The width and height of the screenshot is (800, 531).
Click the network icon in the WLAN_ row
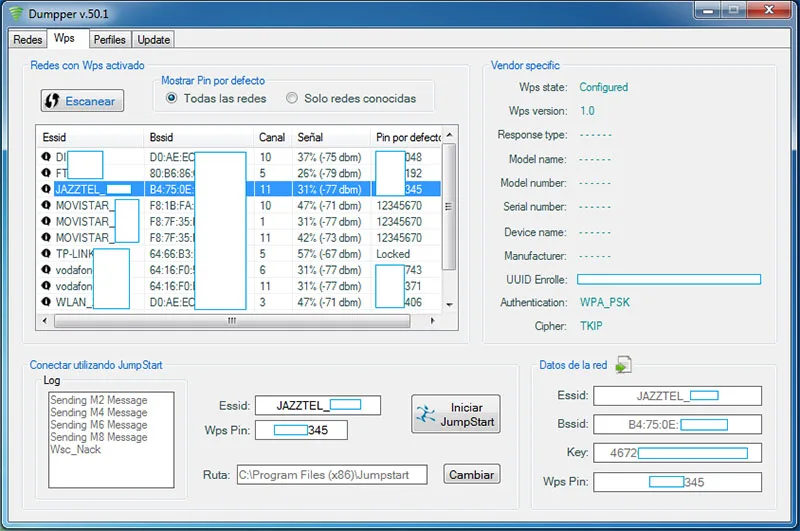(x=46, y=301)
